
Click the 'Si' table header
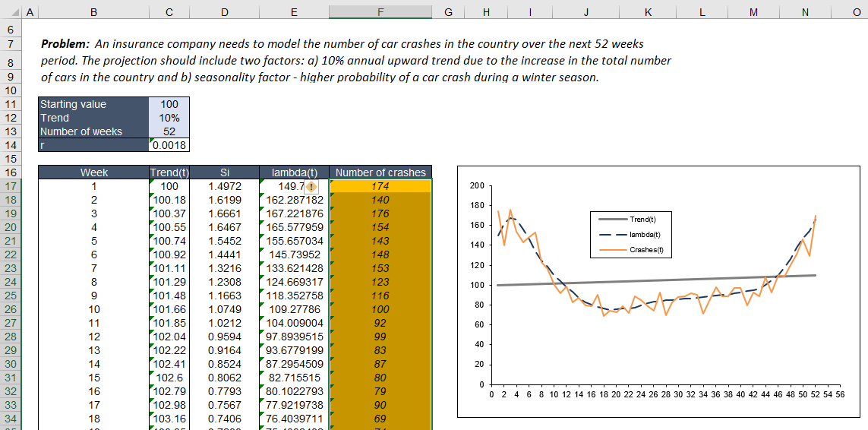point(224,172)
